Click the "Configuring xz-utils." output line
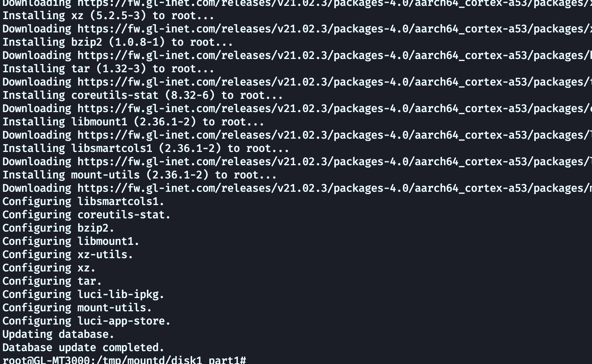 (68, 255)
